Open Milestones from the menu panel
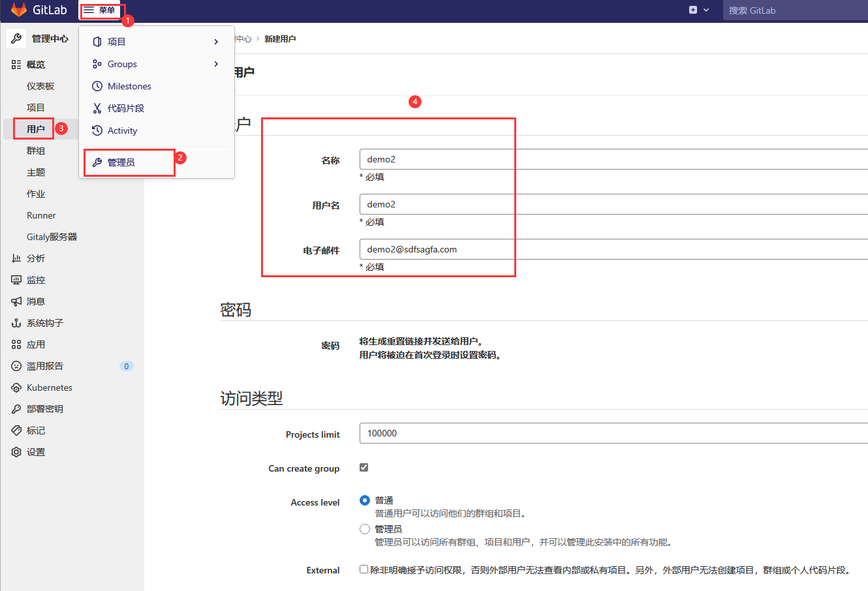This screenshot has height=591, width=868. coord(128,85)
